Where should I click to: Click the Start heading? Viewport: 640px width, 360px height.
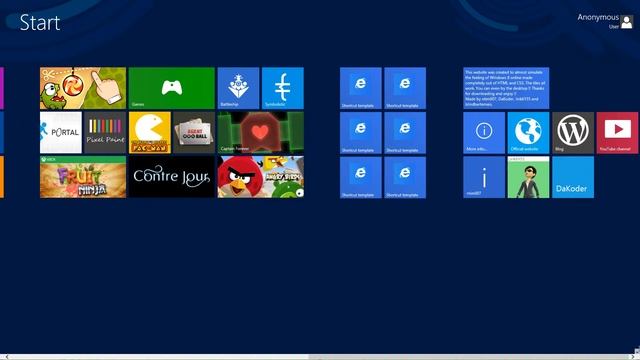point(40,22)
